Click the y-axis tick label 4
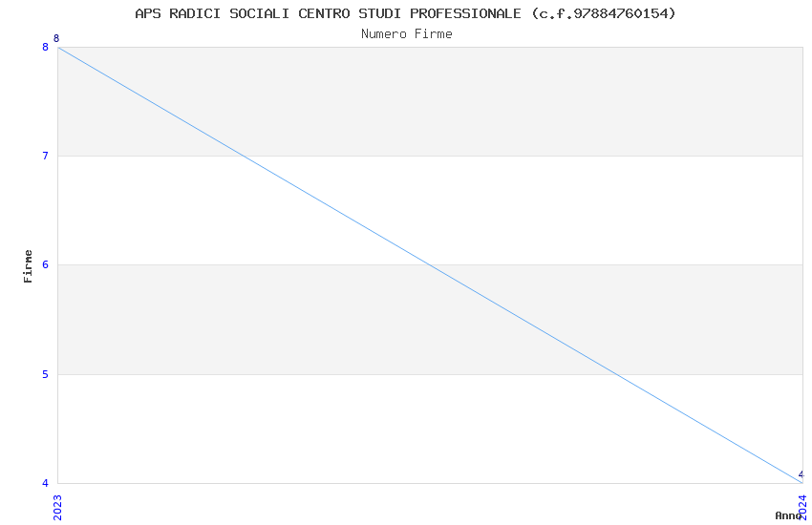This screenshot has width=812, height=525. tap(44, 483)
